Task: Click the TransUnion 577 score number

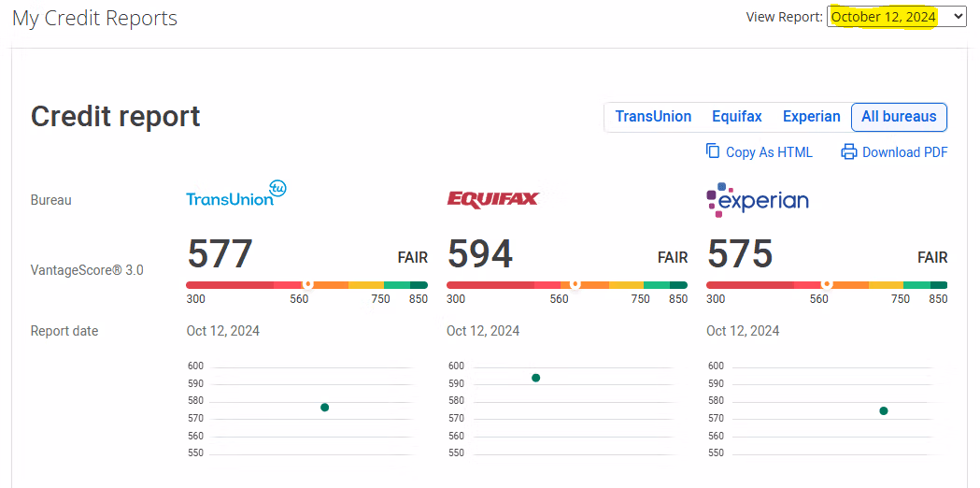Action: tap(220, 254)
